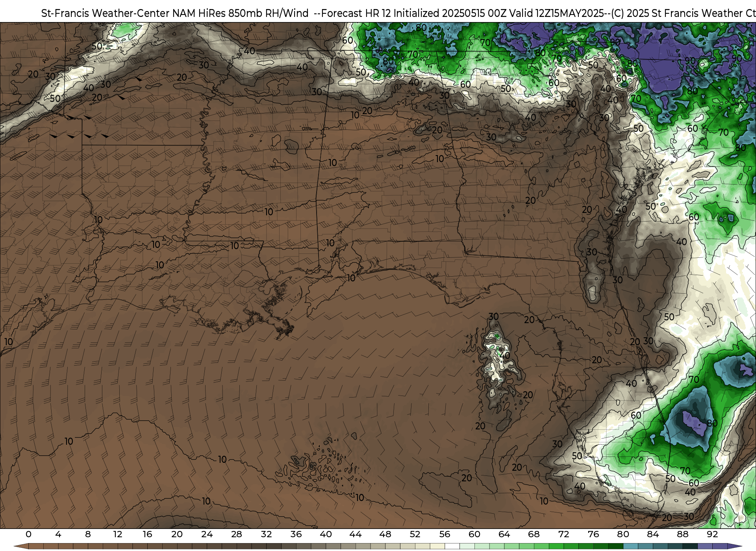Click the color bar tick label '28'
The image size is (756, 551).
click(x=237, y=534)
